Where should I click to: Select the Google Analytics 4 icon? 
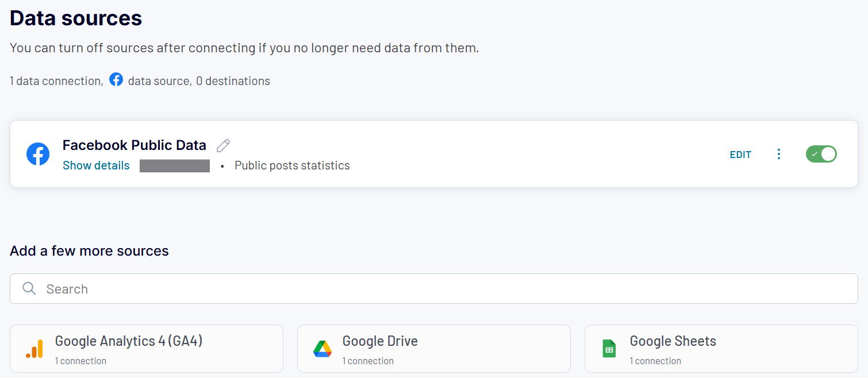[34, 348]
